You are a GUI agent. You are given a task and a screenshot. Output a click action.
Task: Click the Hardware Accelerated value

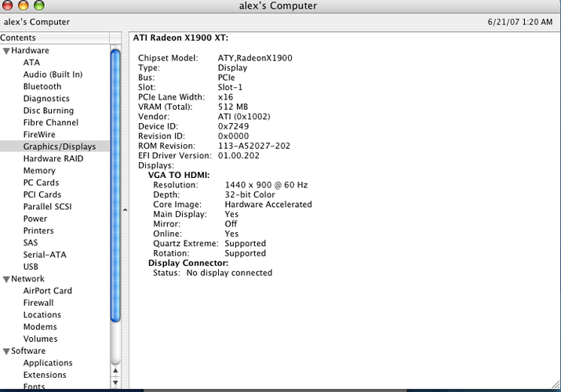(268, 205)
